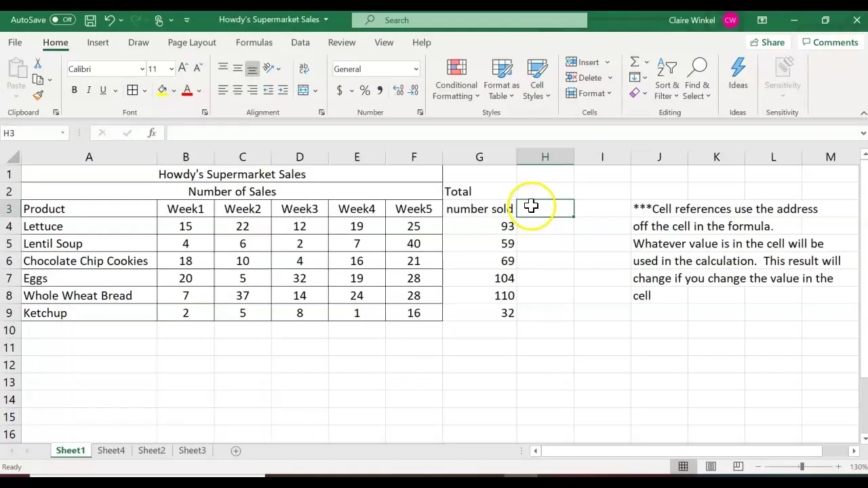Click Orientation icon

pos(269,68)
